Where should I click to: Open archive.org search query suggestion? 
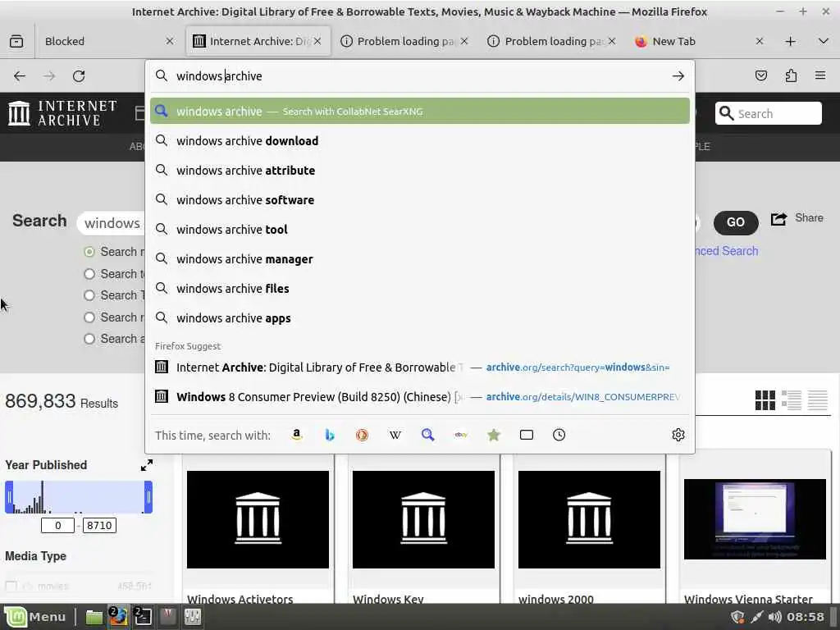click(x=420, y=367)
